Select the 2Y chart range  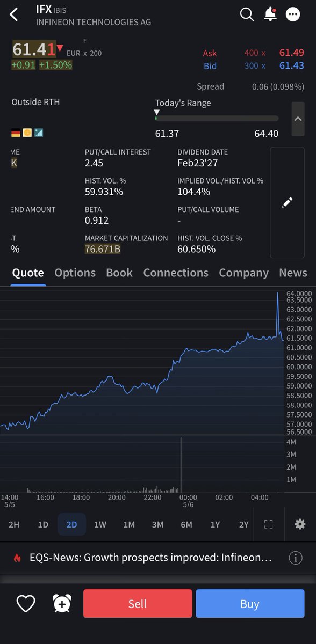[243, 524]
